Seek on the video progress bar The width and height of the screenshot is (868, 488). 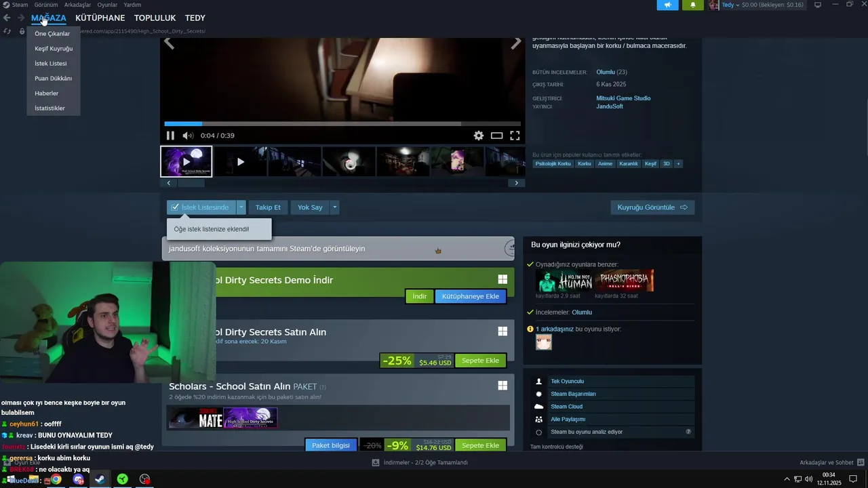342,124
